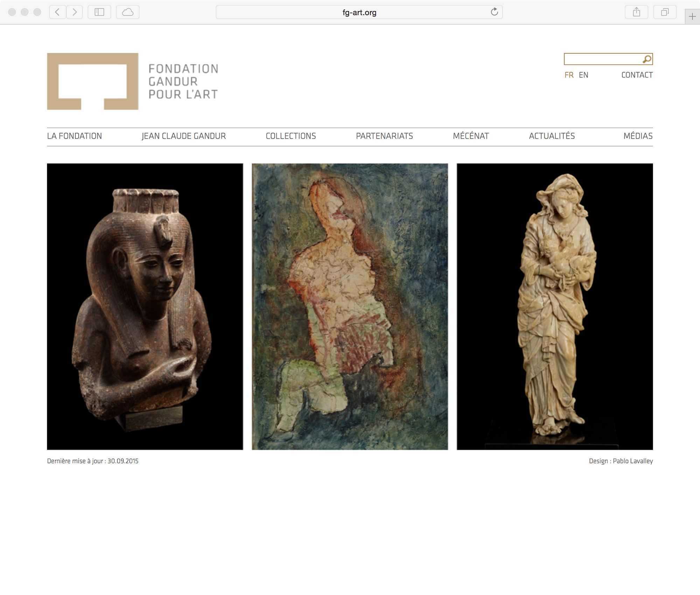
Task: Open a new tab with plus button
Action: click(x=692, y=16)
